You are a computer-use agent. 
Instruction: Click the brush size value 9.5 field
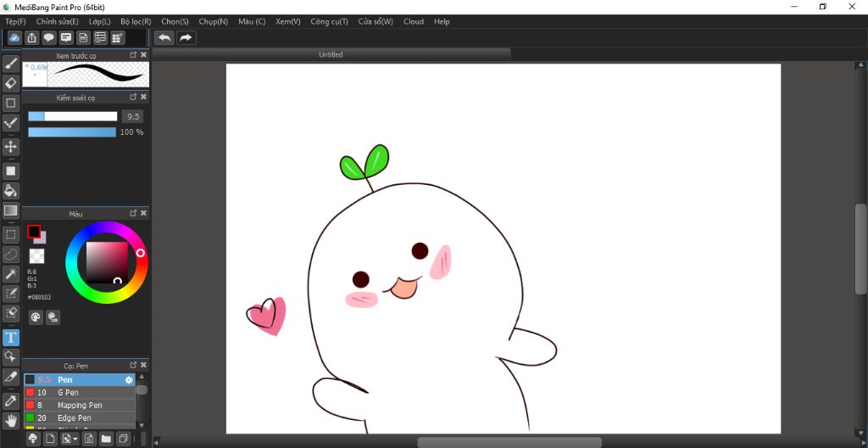[x=132, y=116]
